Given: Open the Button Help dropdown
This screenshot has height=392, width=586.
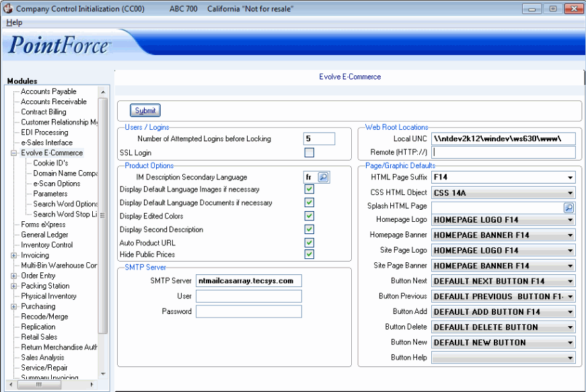Looking at the screenshot, I should pos(570,358).
